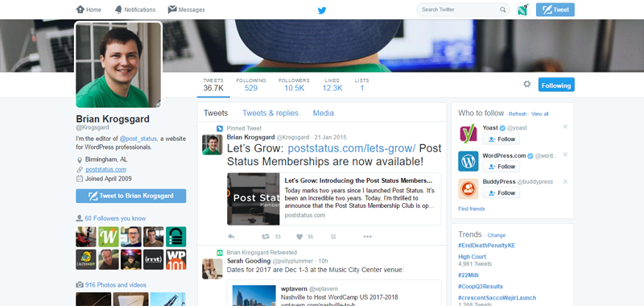
Task: View the Likes count 12.3K
Action: pos(332,85)
